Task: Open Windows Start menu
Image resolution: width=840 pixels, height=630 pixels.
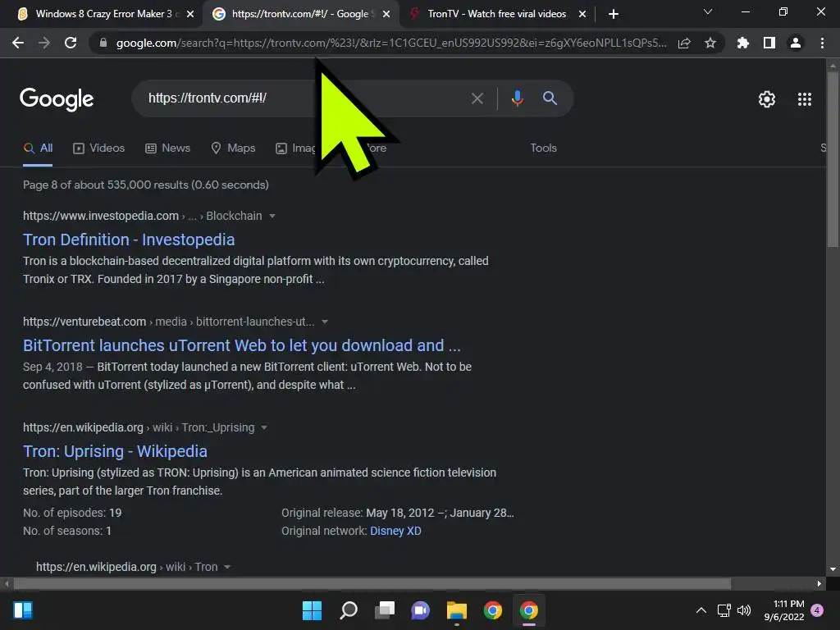Action: point(312,610)
